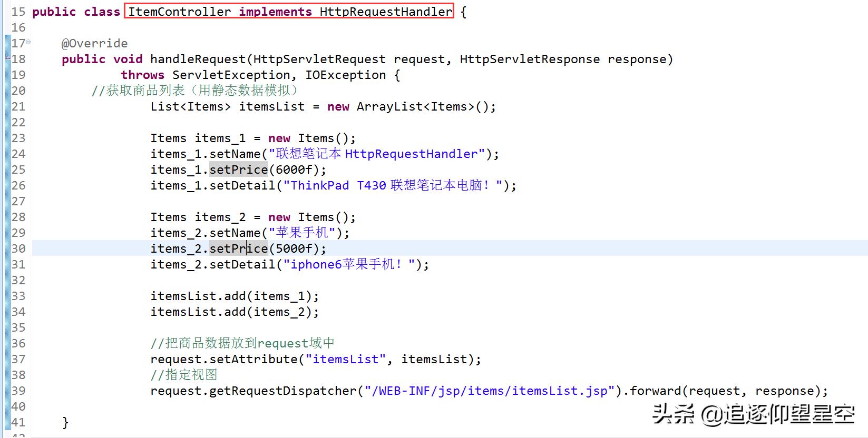Image resolution: width=868 pixels, height=438 pixels.
Task: Click the comment 指定视图
Action: [x=183, y=375]
